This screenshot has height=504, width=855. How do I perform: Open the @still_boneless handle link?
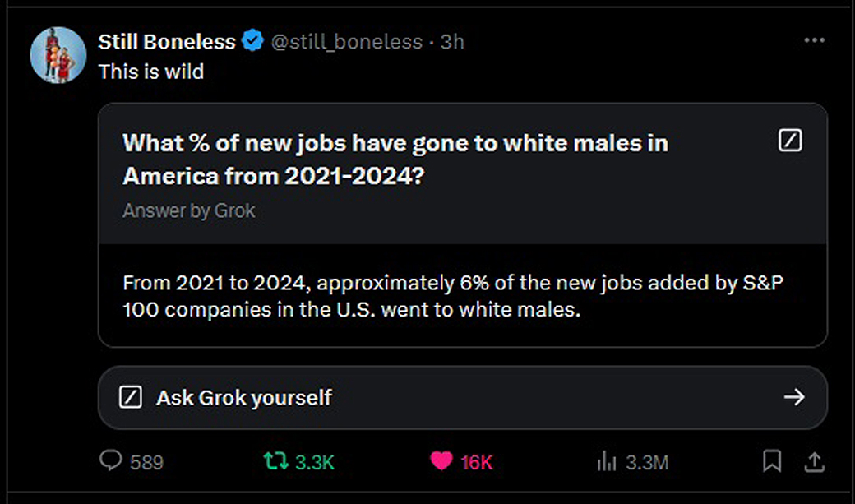tap(346, 41)
